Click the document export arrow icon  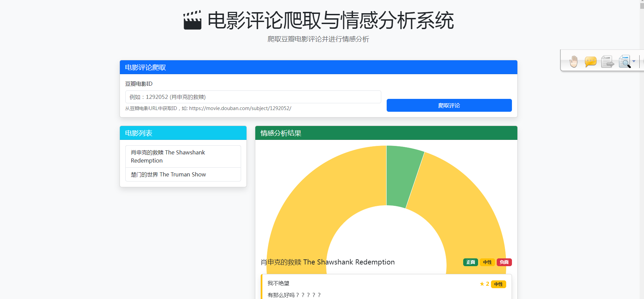pos(607,62)
